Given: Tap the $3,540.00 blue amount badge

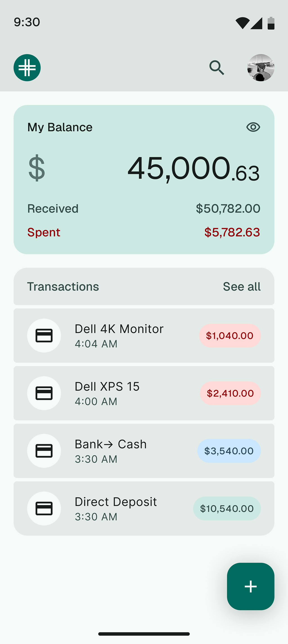Looking at the screenshot, I should pyautogui.click(x=229, y=451).
